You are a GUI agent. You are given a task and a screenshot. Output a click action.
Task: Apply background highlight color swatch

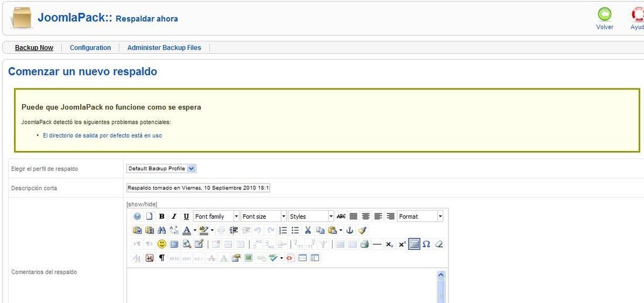click(x=204, y=230)
